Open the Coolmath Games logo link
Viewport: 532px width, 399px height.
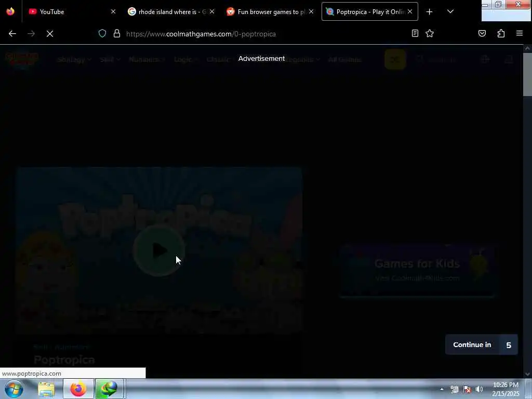(x=22, y=59)
